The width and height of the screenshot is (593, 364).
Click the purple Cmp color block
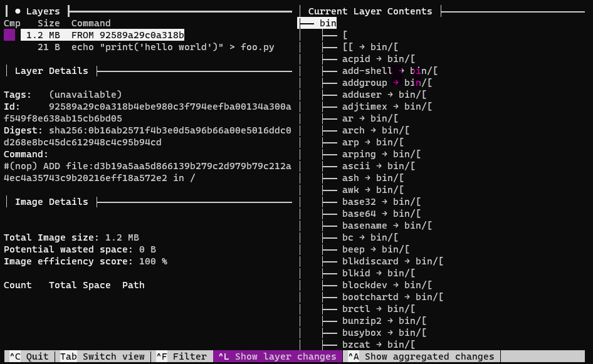tap(9, 35)
